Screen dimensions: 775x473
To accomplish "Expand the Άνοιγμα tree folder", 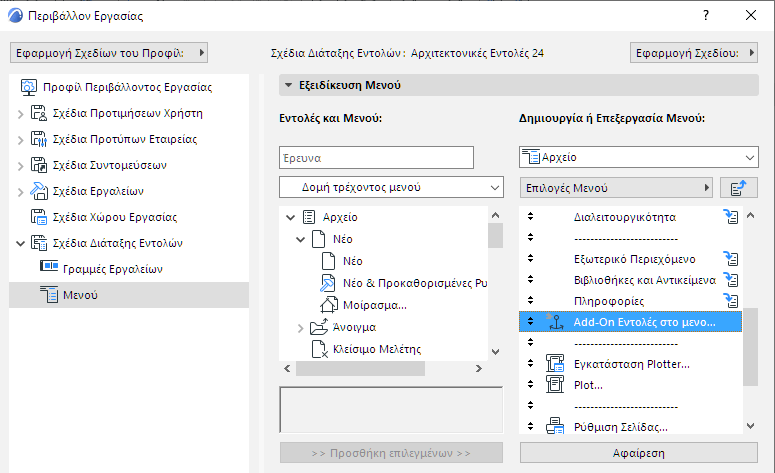I will tap(302, 328).
